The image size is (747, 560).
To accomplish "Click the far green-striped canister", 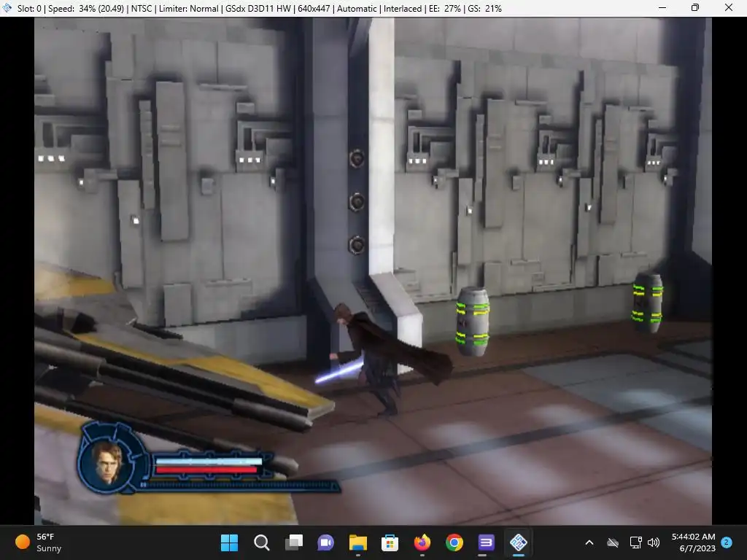I will tap(647, 303).
